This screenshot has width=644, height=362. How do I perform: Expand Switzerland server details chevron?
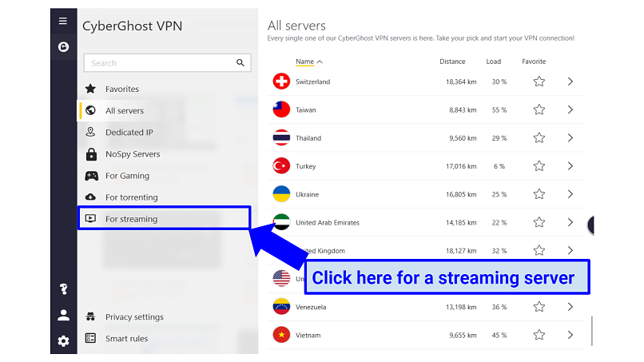(570, 82)
